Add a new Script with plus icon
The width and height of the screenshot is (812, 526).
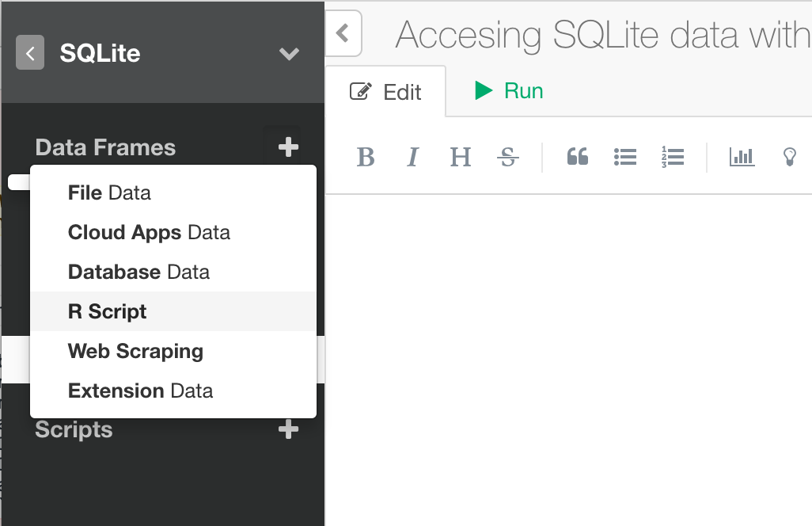point(288,429)
